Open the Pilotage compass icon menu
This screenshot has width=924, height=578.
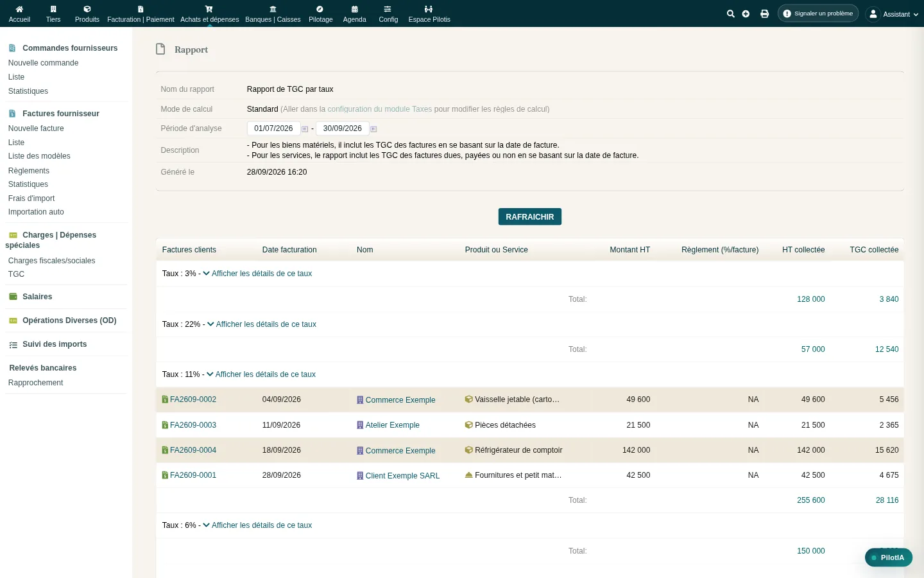point(320,13)
